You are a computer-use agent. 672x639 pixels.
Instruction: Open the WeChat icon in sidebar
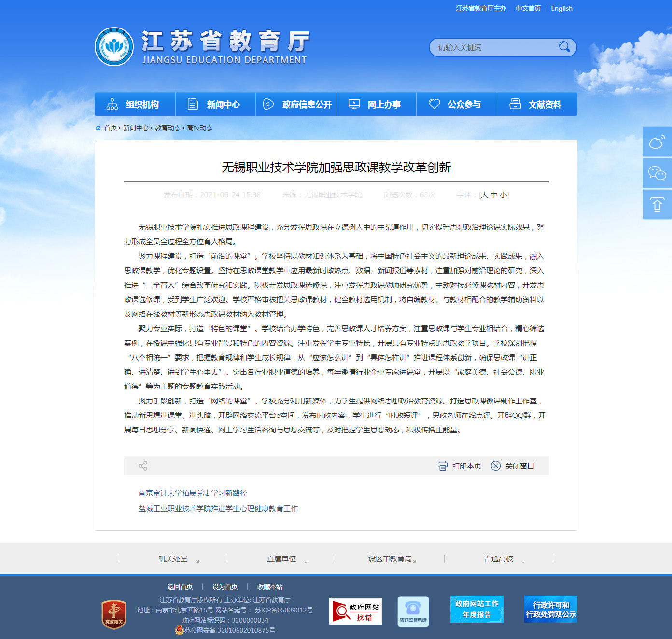(x=657, y=173)
